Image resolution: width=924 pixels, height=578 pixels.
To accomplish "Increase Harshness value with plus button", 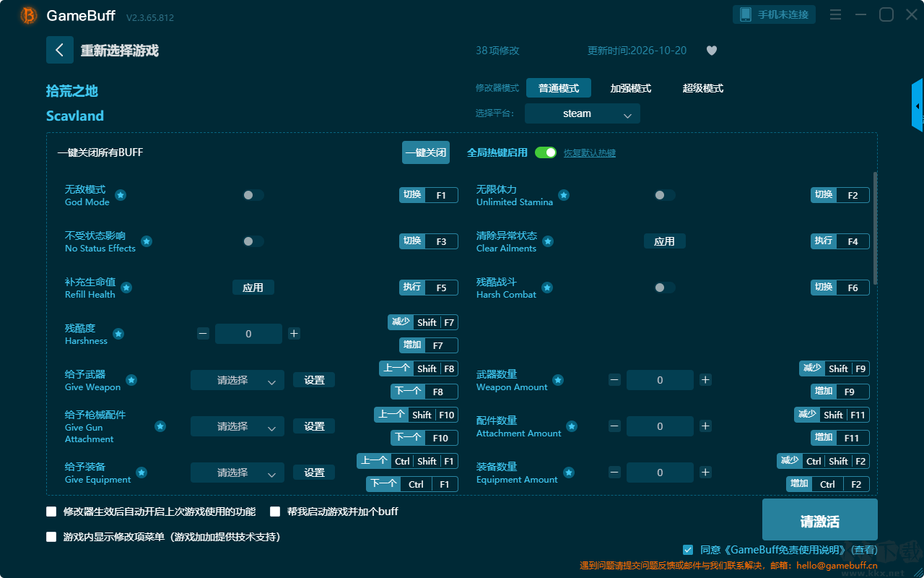I will (294, 334).
